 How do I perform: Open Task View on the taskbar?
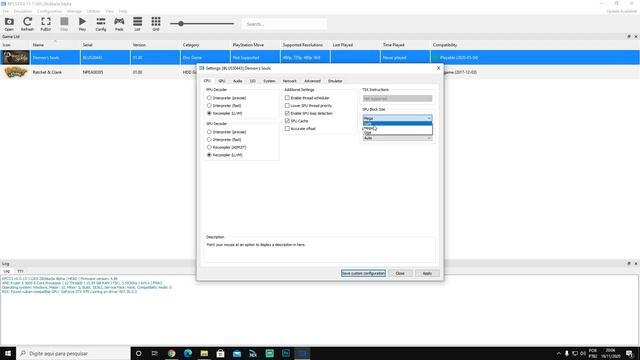[155, 353]
